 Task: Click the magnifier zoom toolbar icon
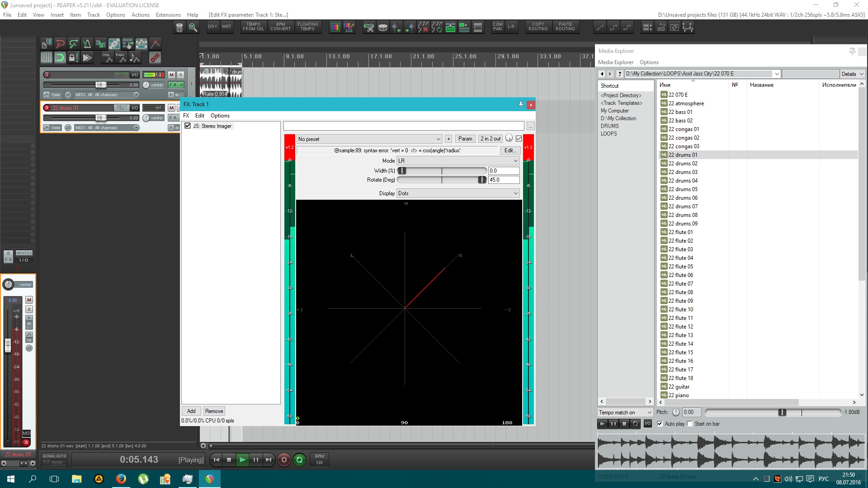coord(193,28)
